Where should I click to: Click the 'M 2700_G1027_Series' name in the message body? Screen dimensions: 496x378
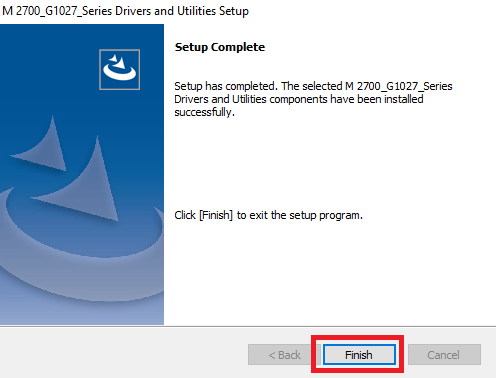coord(399,86)
